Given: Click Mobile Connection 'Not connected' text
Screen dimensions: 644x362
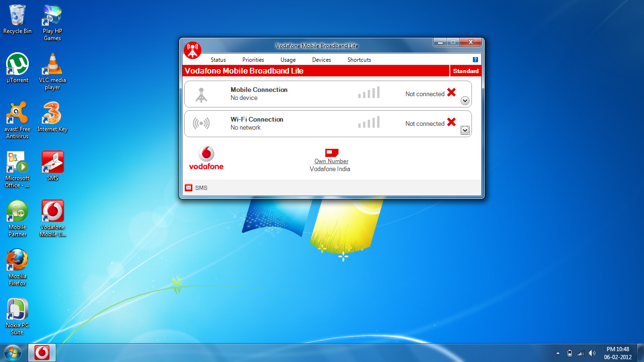Looking at the screenshot, I should (425, 94).
